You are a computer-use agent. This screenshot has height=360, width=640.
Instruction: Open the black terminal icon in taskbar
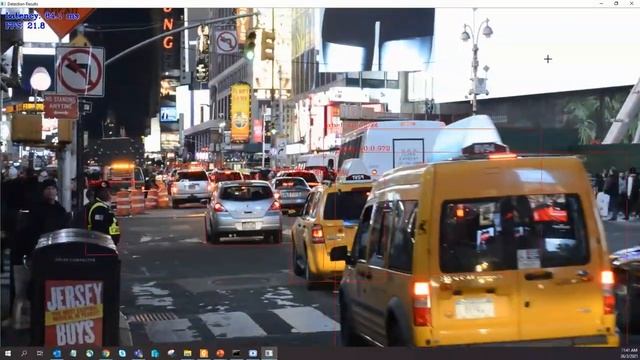pyautogui.click(x=236, y=353)
